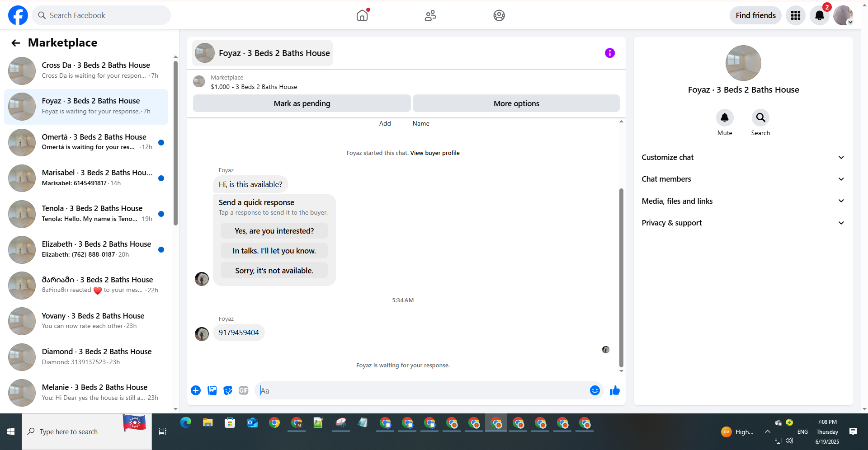This screenshot has width=868, height=450.
Task: Send quick reply "Sorry, it's not available."
Action: pyautogui.click(x=274, y=271)
